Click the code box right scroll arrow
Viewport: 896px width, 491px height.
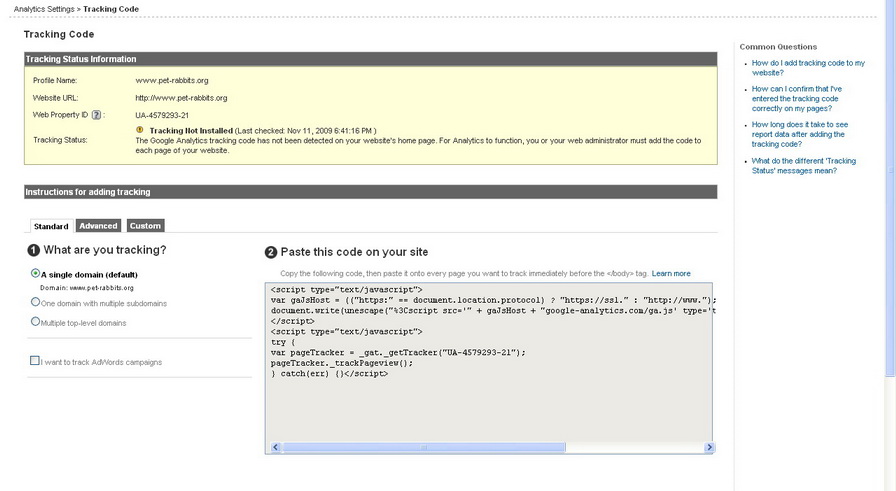coord(709,447)
